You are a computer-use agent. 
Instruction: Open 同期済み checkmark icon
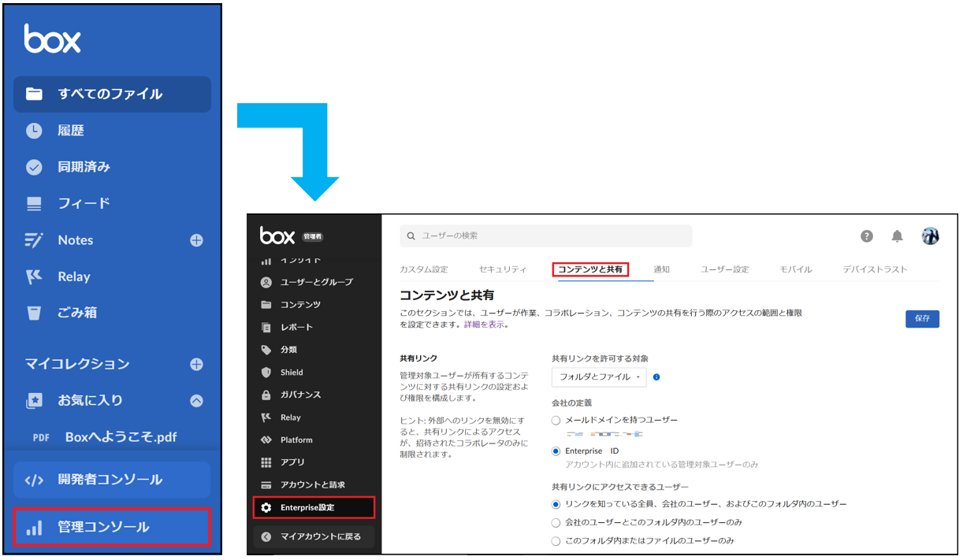point(34,167)
